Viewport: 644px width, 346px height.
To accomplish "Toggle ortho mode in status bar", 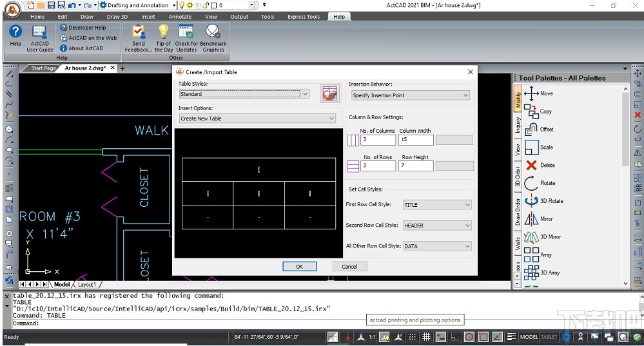I will click(454, 337).
